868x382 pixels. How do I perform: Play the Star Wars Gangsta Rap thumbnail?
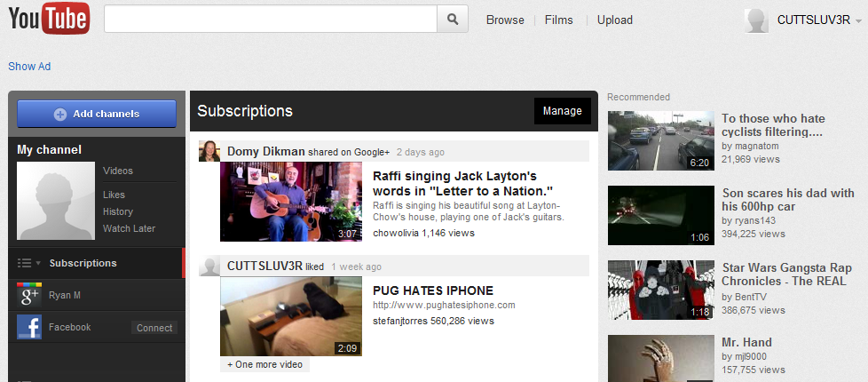(661, 290)
